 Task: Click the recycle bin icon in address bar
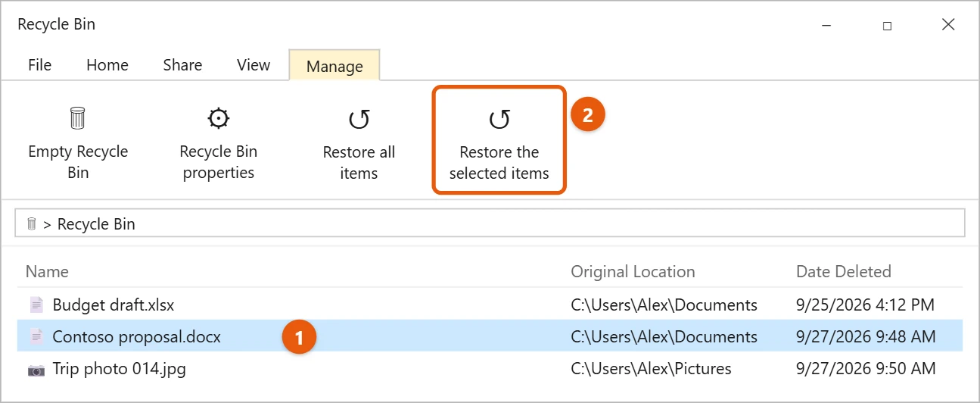[32, 223]
